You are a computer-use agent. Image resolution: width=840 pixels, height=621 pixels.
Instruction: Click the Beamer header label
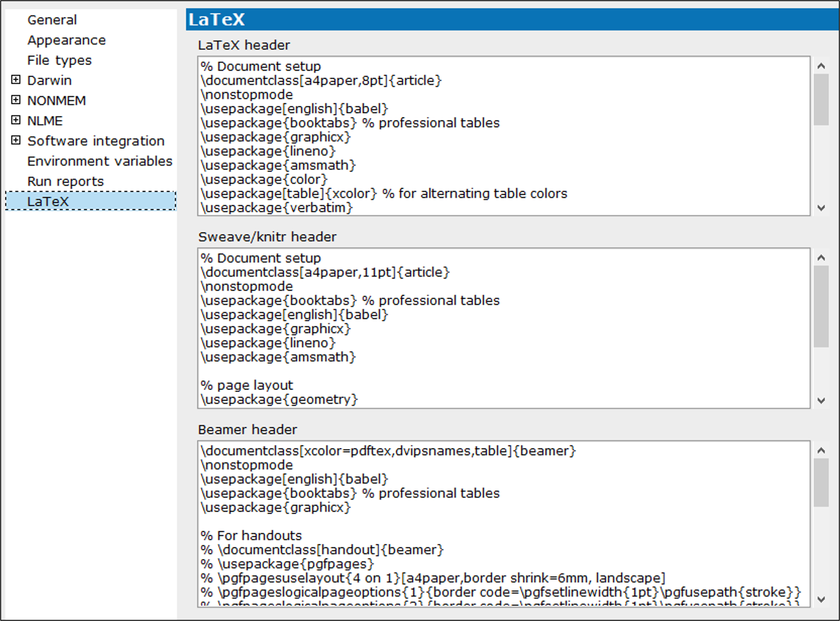point(247,430)
